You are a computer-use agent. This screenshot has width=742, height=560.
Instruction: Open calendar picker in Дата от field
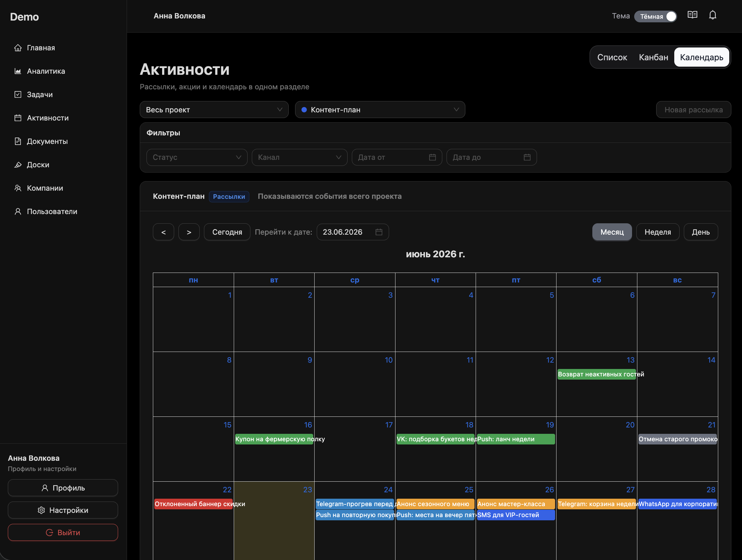click(432, 157)
